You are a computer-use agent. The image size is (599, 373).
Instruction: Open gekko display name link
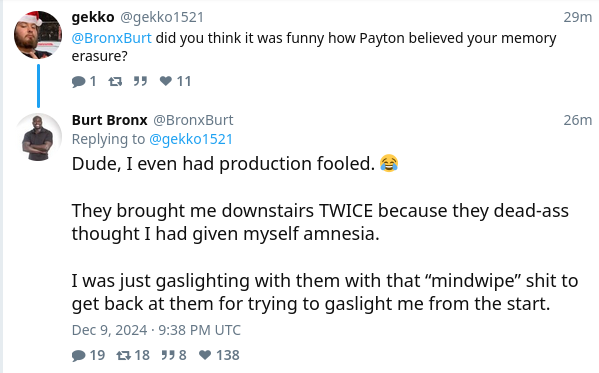click(93, 17)
